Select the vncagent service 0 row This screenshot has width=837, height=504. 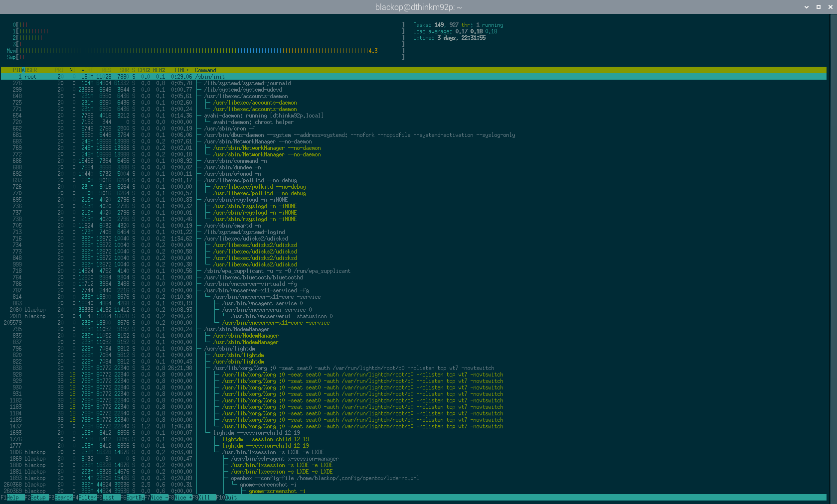414,303
